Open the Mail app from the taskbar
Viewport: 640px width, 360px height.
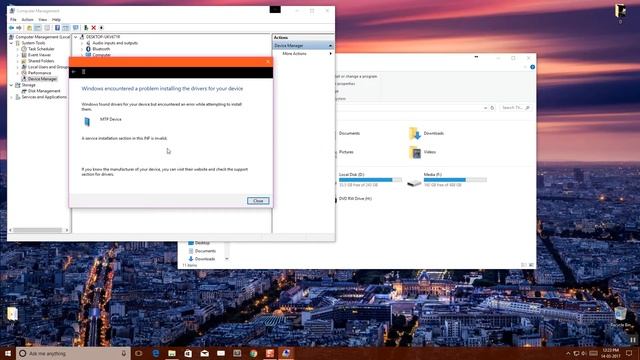[204, 353]
